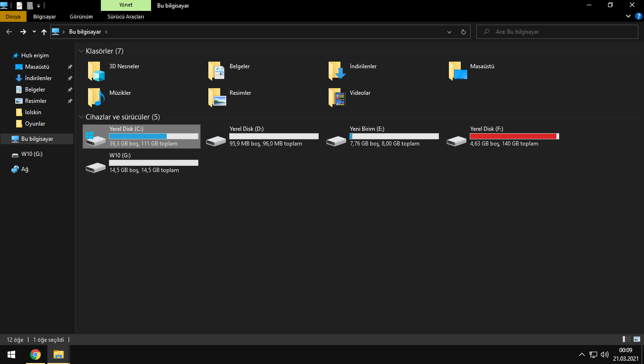Select Belgeler in the navigation pane
The image size is (644, 364).
(x=35, y=90)
